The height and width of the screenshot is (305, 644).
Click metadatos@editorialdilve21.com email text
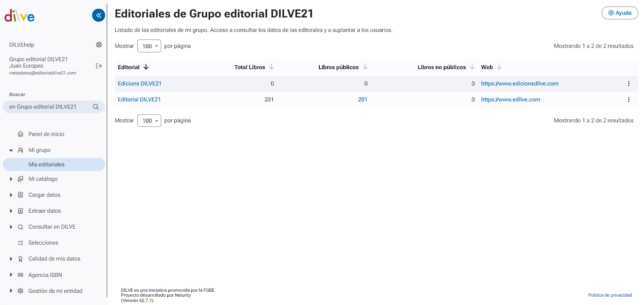click(42, 73)
